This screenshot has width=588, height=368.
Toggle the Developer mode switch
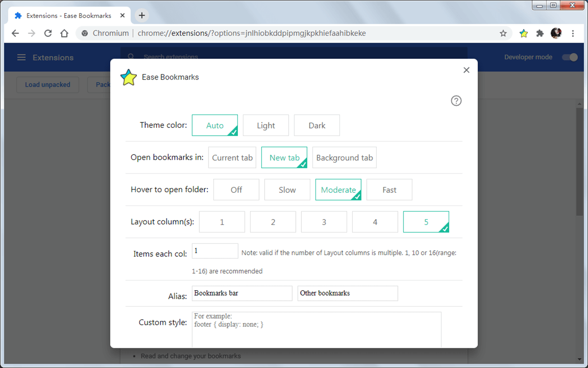coord(570,57)
